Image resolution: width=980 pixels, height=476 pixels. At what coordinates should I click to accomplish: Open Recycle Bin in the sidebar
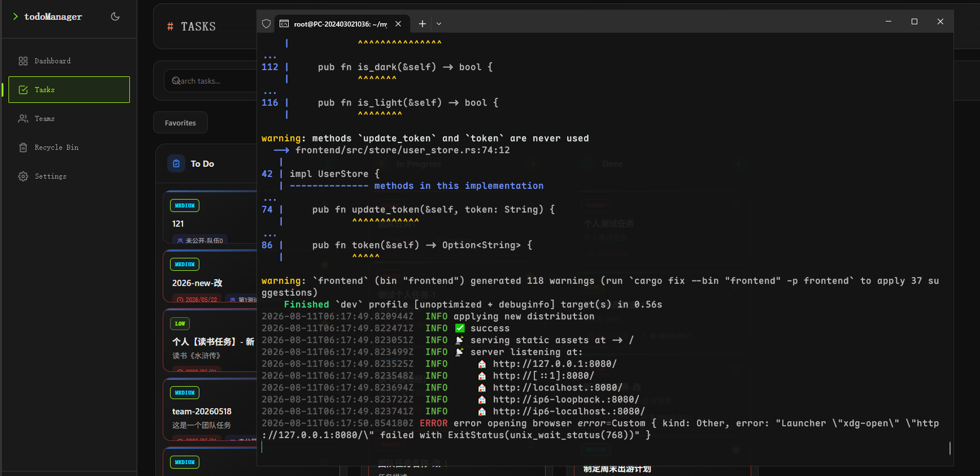[x=69, y=148]
